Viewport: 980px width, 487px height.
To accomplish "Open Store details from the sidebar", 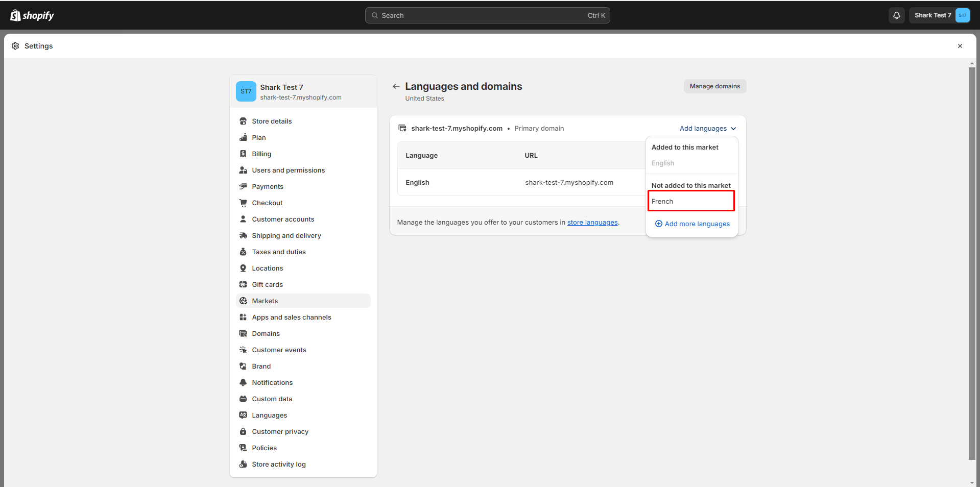I will pos(272,121).
